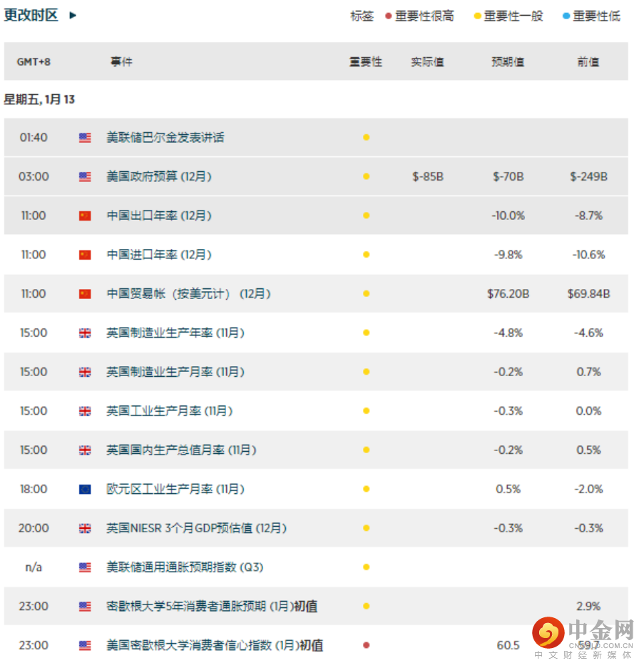Click importance dot for 中国出口年率
The image size is (644, 668).
pos(366,216)
